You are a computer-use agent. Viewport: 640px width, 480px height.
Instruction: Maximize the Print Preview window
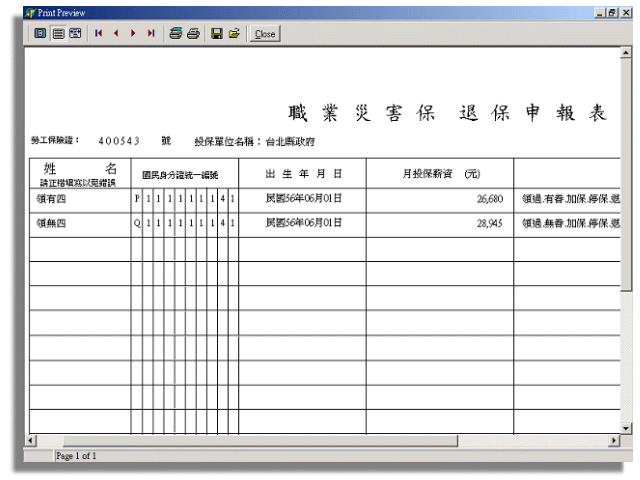613,12
